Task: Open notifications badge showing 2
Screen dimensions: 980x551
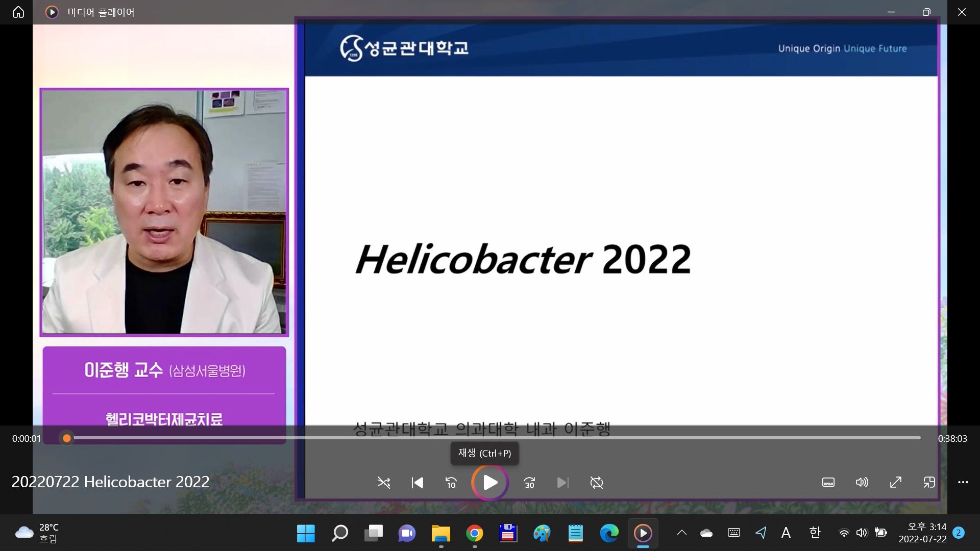Action: (959, 533)
